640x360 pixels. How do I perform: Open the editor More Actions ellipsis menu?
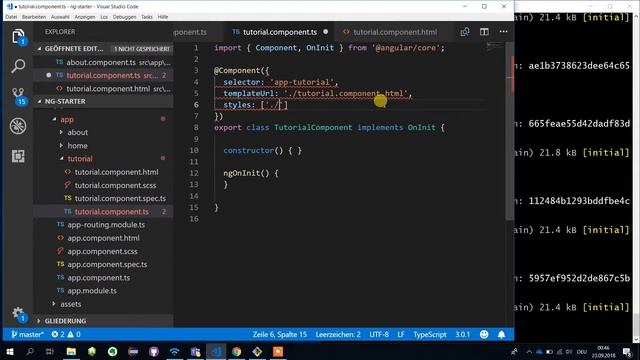(503, 32)
